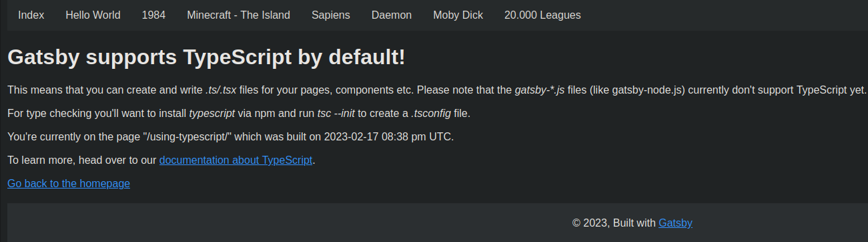Click Go back to the homepage

point(69,183)
